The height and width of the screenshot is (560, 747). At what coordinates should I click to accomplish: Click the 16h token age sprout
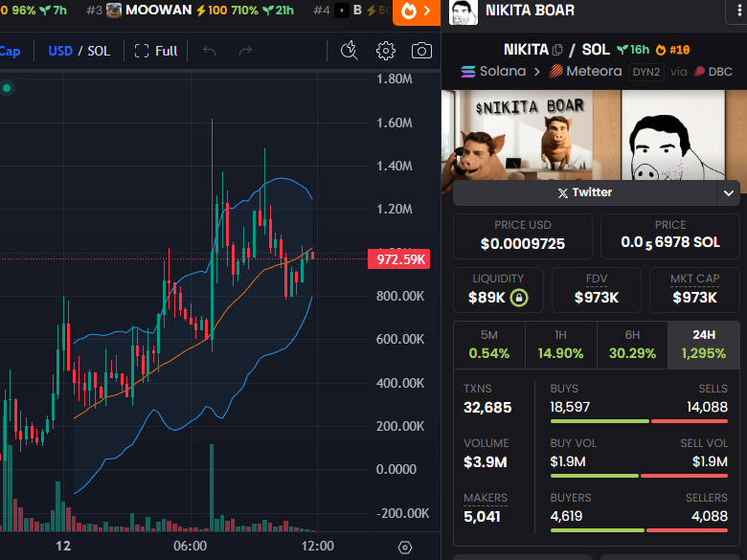(x=633, y=50)
